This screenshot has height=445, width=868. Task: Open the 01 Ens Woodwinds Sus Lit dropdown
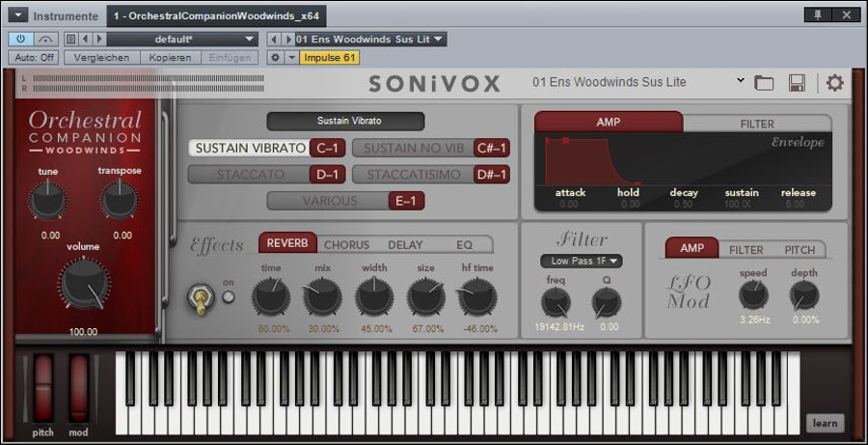pos(370,40)
